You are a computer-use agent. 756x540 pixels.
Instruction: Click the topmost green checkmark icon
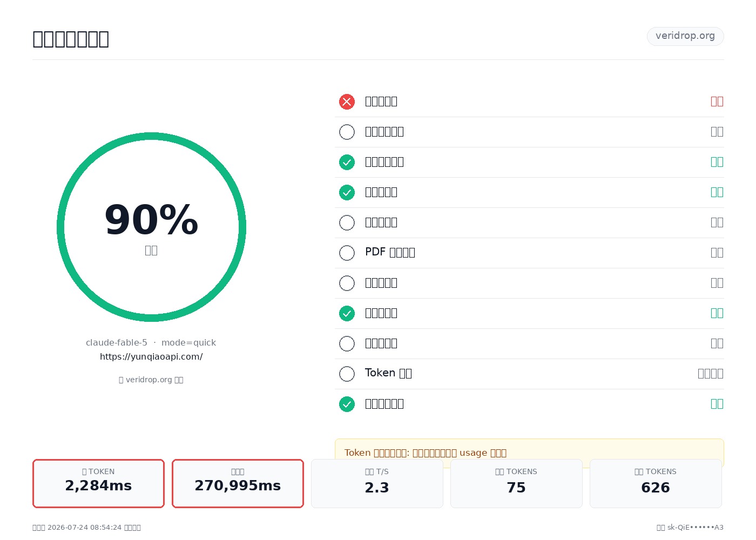tap(347, 162)
